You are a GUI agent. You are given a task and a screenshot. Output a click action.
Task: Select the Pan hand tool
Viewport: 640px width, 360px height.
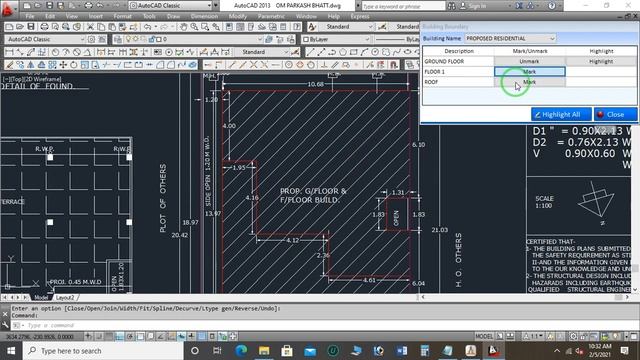click(x=183, y=27)
